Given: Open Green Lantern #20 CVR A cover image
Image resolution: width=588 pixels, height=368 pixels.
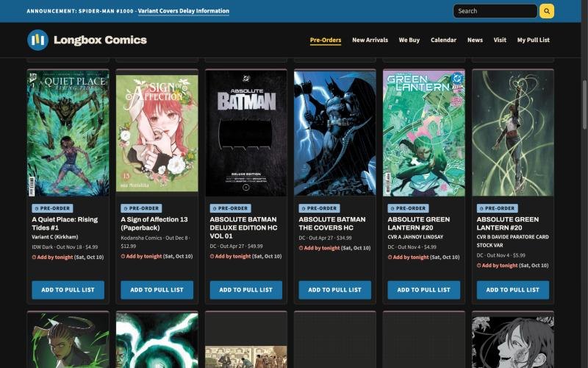Looking at the screenshot, I should click(x=424, y=133).
